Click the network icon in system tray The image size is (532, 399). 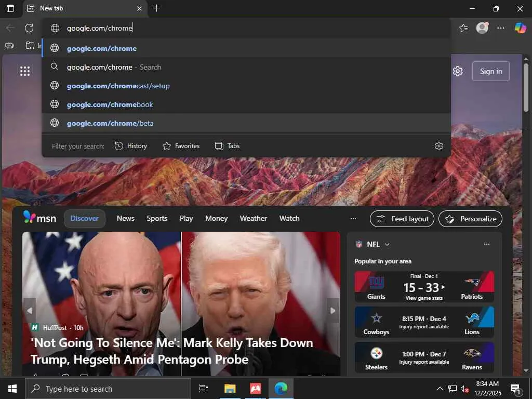coord(453,389)
